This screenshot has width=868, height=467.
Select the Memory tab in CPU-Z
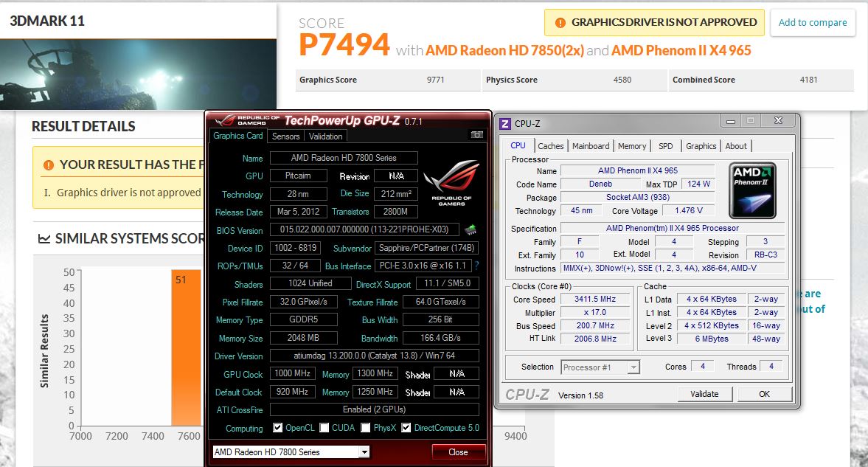[631, 145]
